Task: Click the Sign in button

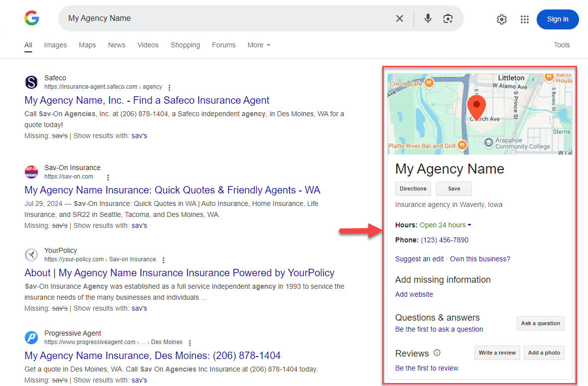Action: pos(558,19)
